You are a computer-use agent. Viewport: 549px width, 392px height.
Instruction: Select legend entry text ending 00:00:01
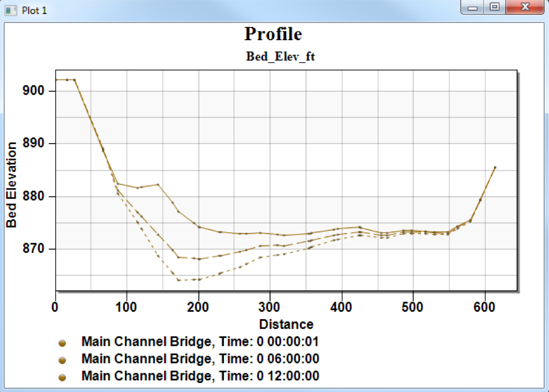coord(200,342)
